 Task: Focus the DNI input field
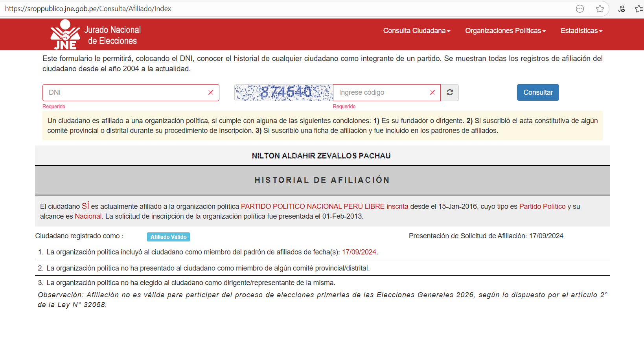click(x=126, y=92)
